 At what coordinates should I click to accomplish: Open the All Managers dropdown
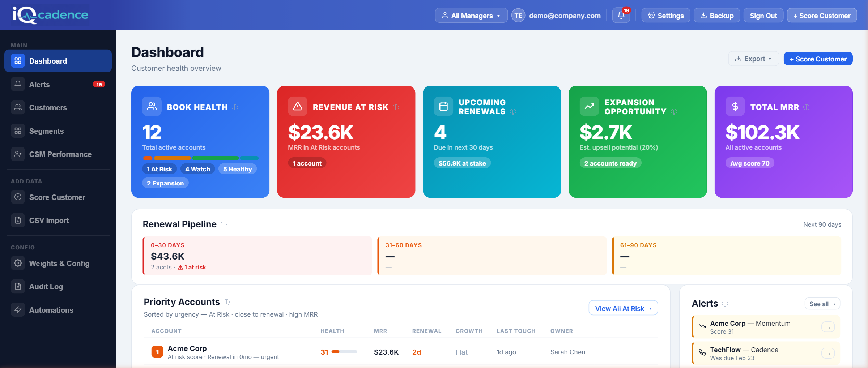pos(471,15)
